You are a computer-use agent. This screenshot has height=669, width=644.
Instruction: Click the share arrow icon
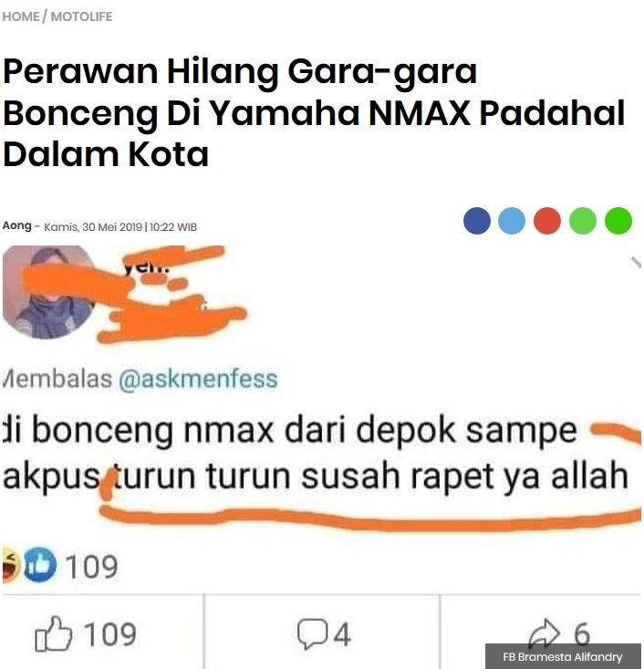coord(545,632)
